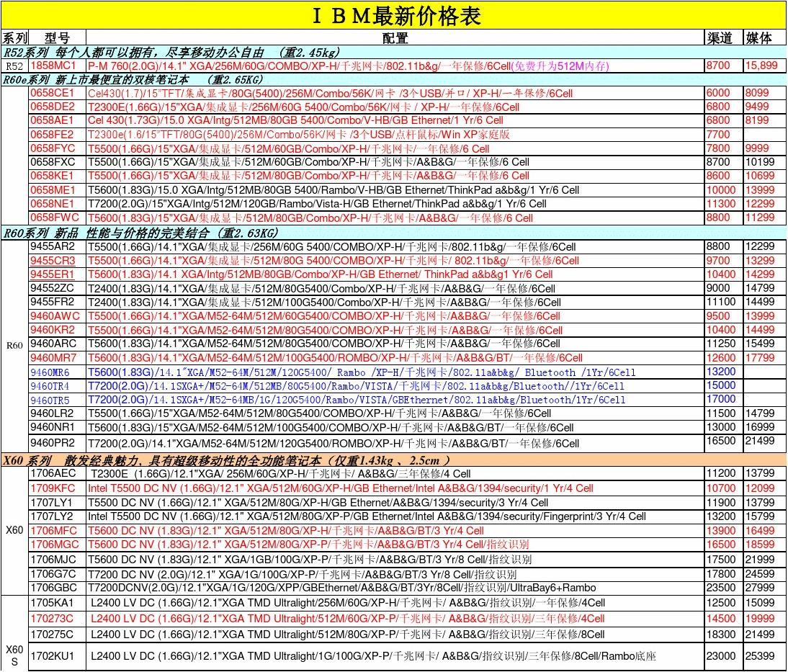Select the R52系列 section heading row
Viewport: 788px width, 672px height.
393,53
